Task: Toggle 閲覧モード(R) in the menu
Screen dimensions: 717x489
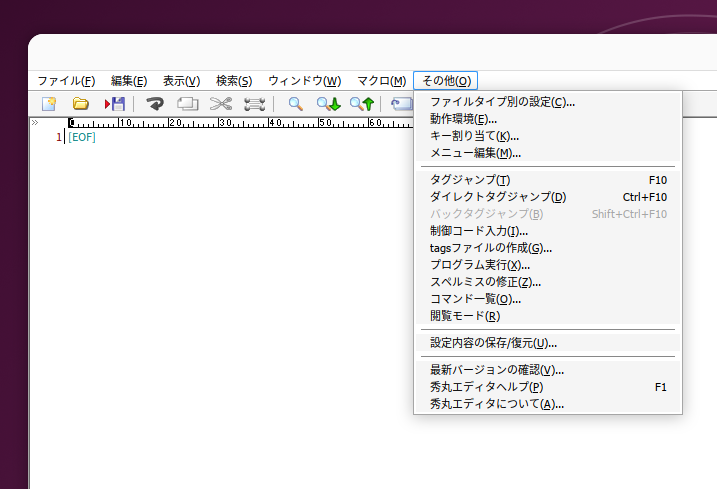Action: (x=464, y=316)
